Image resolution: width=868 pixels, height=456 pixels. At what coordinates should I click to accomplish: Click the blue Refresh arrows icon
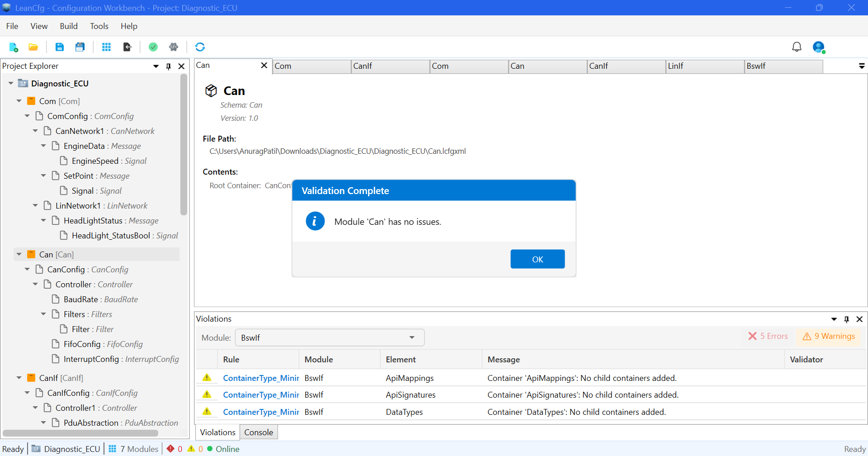click(200, 47)
